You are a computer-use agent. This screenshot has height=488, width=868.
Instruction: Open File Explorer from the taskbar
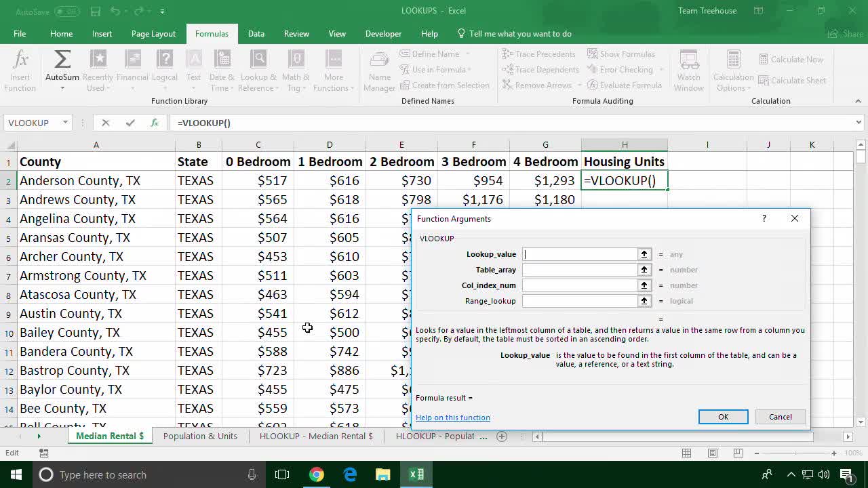pos(383,474)
